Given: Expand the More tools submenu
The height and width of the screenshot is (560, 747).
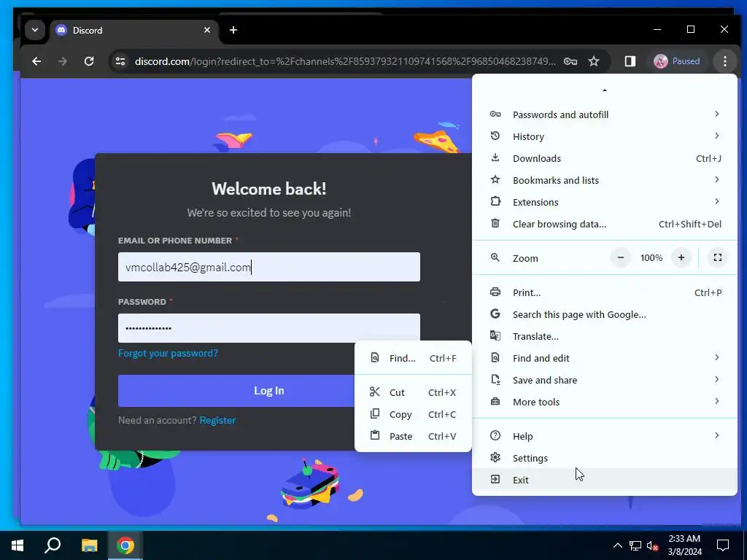Looking at the screenshot, I should (605, 402).
